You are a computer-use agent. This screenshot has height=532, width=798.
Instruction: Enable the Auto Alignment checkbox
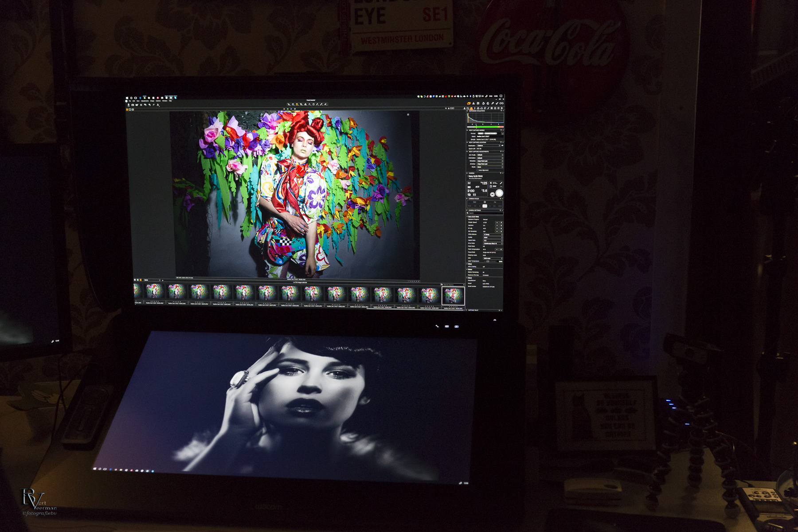point(478,170)
